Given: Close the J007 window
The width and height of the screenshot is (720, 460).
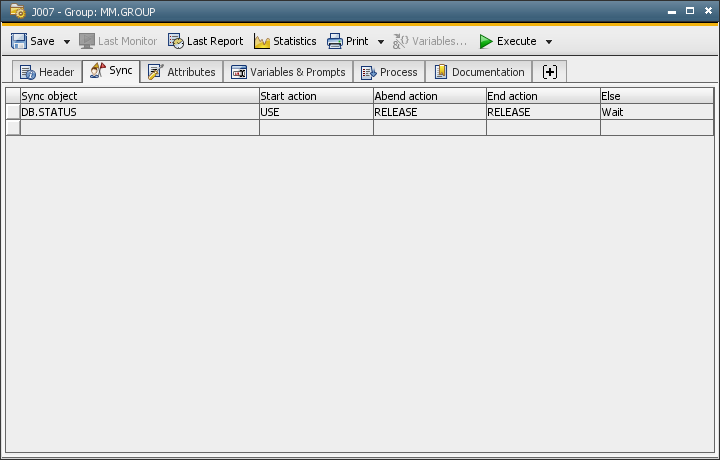Looking at the screenshot, I should 708,11.
